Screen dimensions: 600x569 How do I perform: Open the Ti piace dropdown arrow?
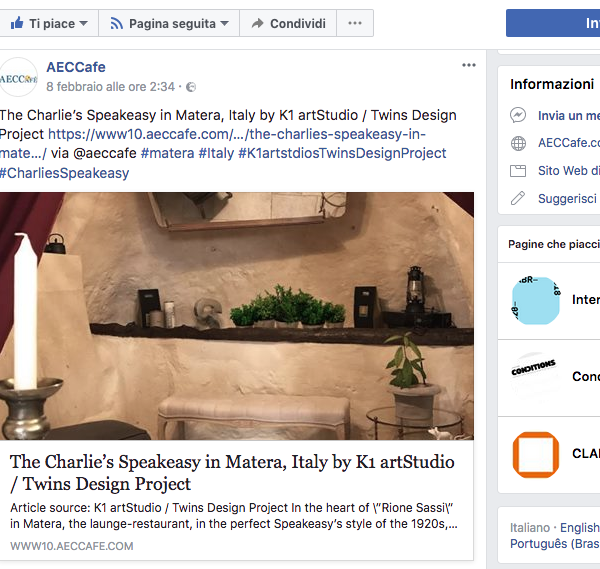tap(83, 24)
